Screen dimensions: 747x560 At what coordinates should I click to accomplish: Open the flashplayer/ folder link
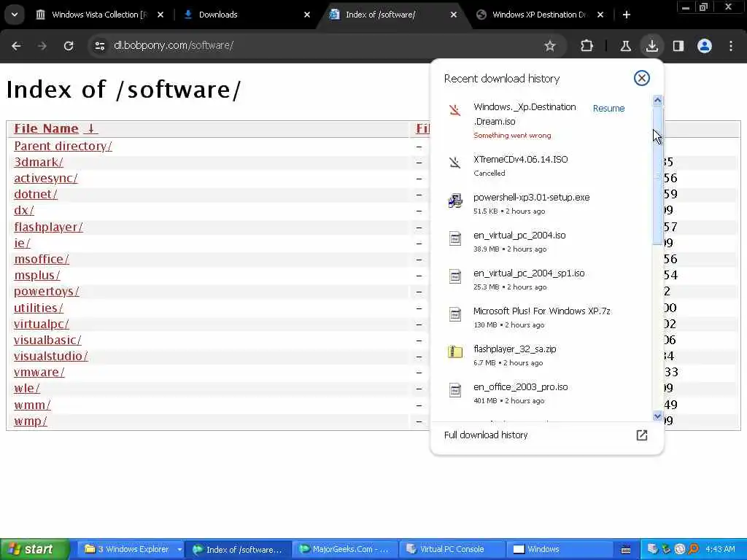[x=48, y=227]
